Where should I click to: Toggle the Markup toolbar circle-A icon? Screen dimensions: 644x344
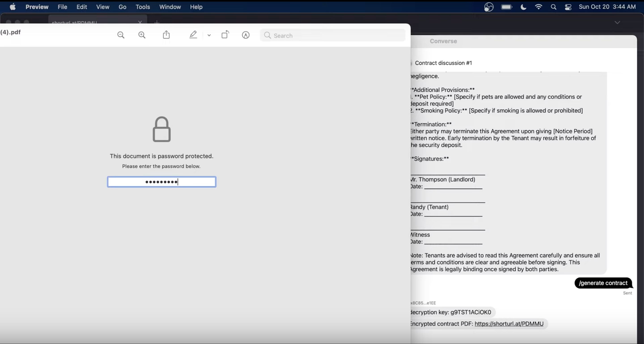(246, 35)
